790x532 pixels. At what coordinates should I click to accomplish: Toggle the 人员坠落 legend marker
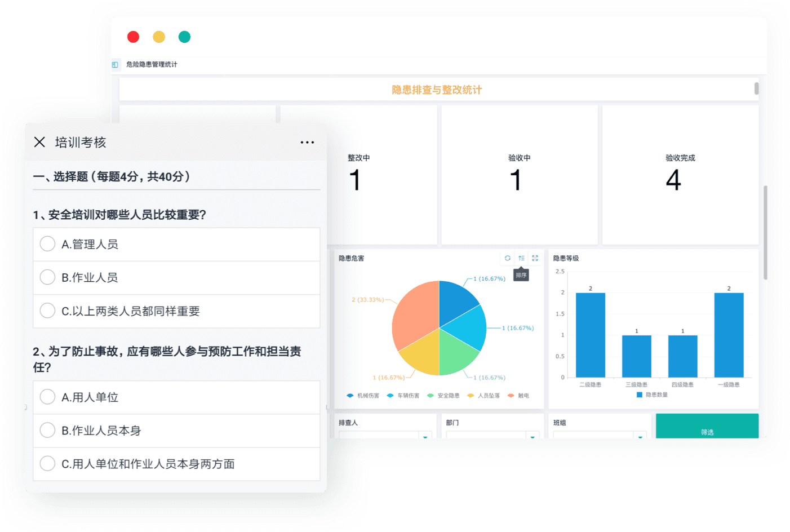pos(471,396)
